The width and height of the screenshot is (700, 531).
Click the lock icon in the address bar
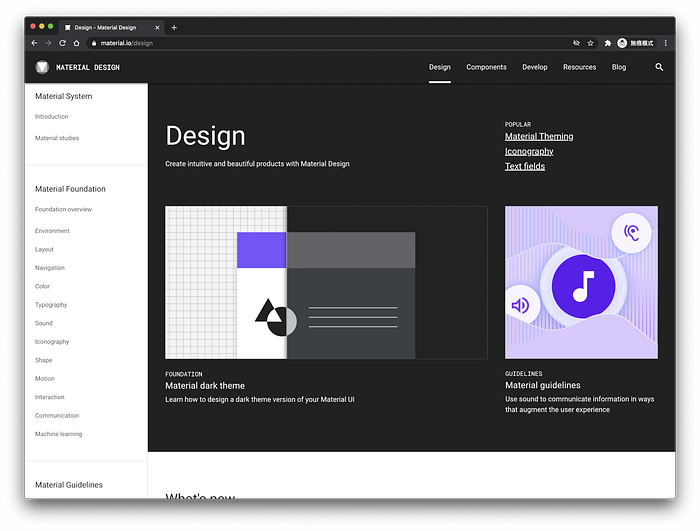coord(94,43)
